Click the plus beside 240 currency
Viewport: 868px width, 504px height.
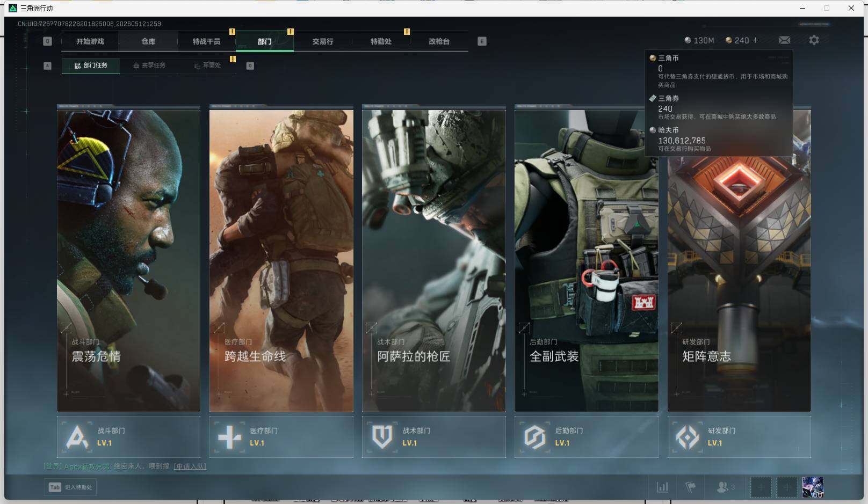click(755, 40)
